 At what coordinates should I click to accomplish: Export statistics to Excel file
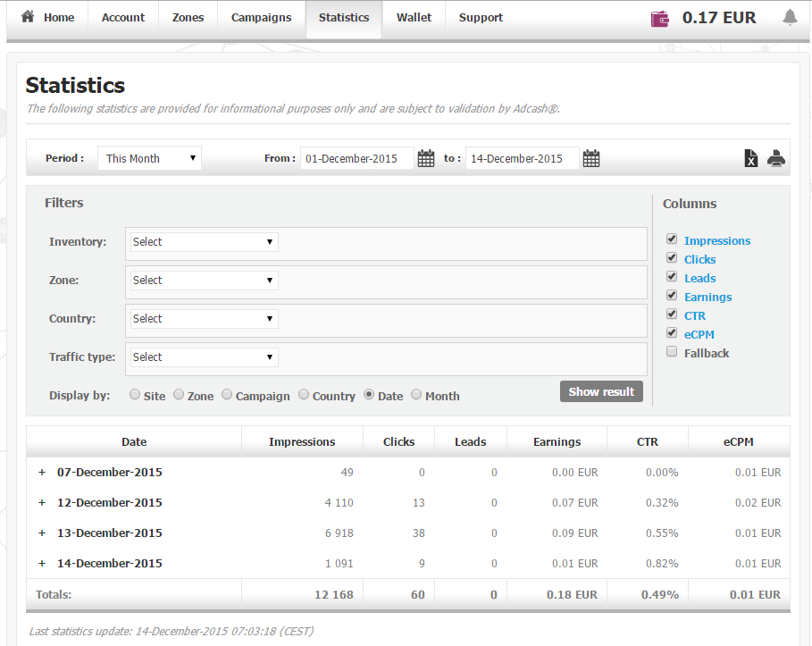point(751,159)
